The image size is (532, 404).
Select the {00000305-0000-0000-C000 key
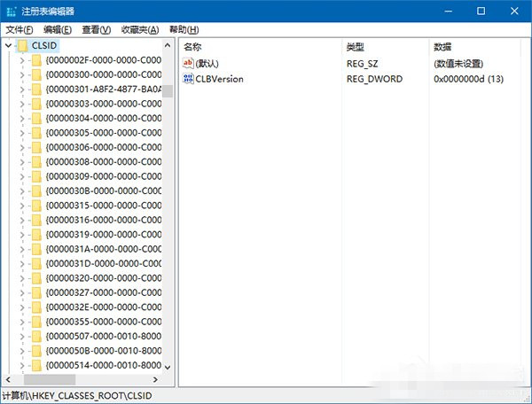click(104, 133)
